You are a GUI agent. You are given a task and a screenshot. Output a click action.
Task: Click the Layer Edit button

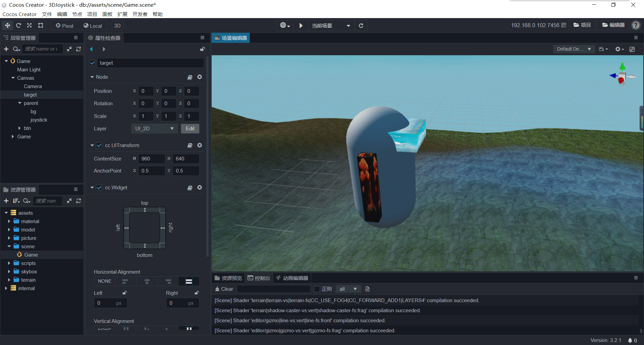click(x=190, y=129)
